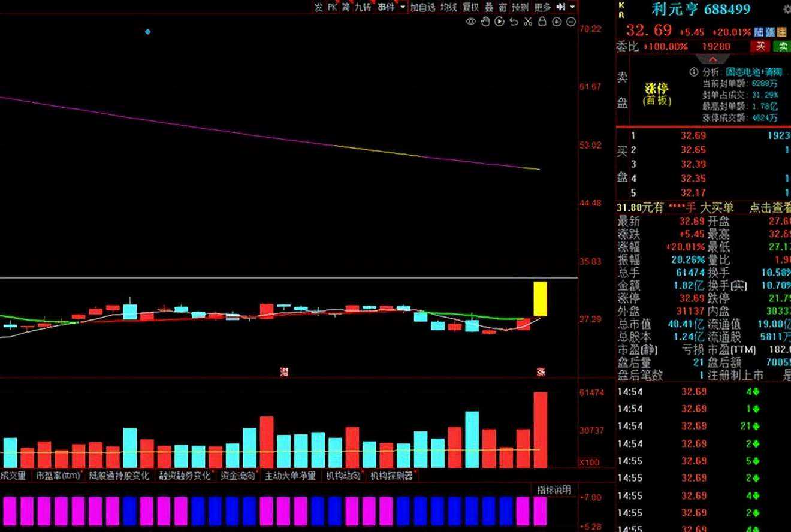The width and height of the screenshot is (791, 532).
Task: Click the red 买 buy button
Action: pyautogui.click(x=761, y=46)
